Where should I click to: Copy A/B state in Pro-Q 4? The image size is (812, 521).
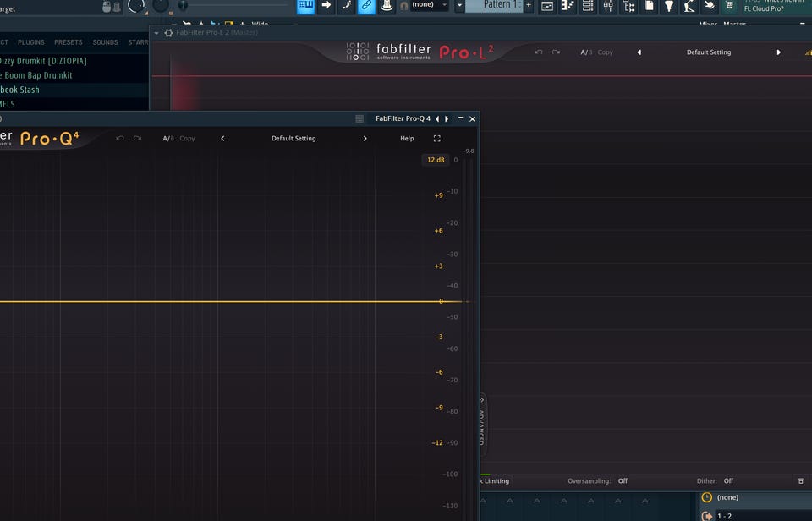[187, 138]
